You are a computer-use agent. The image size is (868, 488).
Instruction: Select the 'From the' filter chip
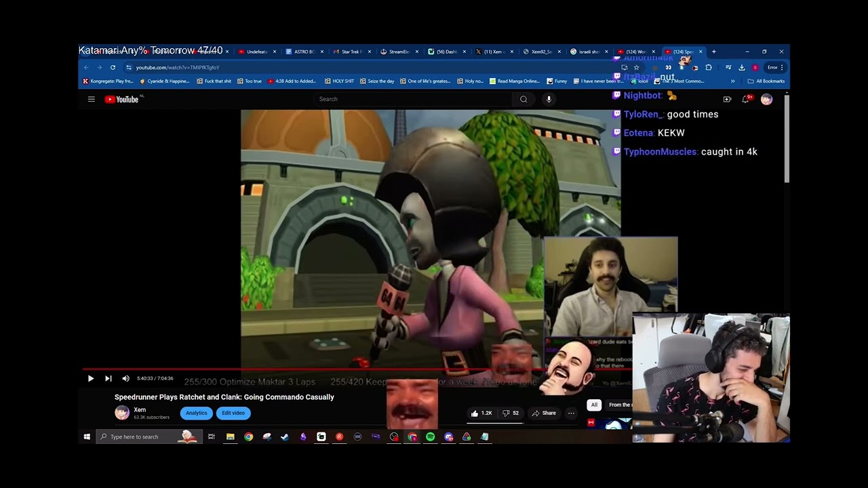point(618,405)
